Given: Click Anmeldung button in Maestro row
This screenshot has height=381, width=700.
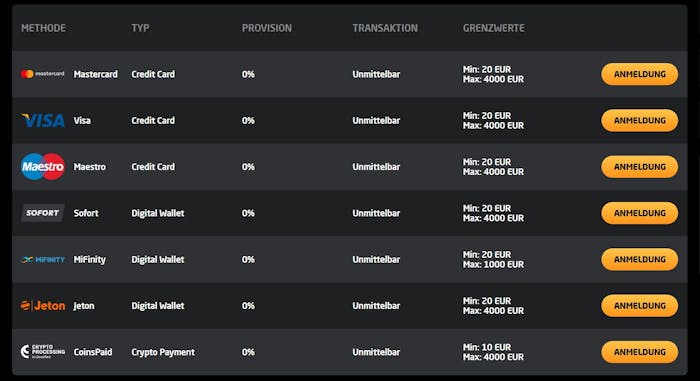Looking at the screenshot, I should [x=639, y=167].
